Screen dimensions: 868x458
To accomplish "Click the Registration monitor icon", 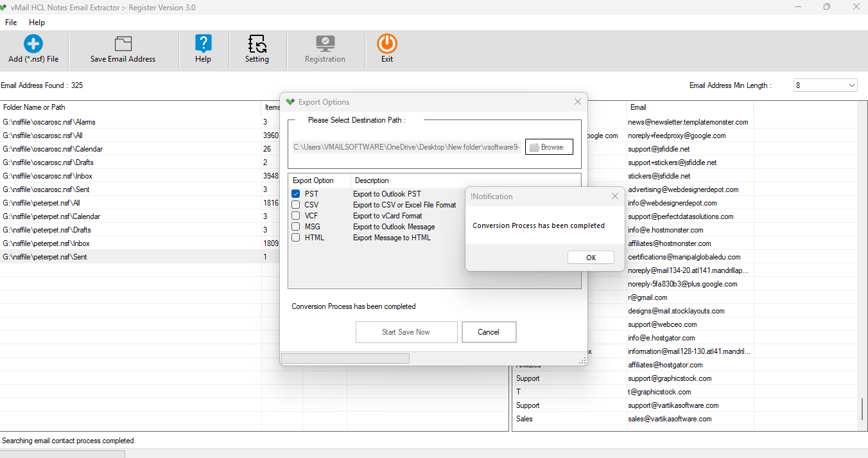I will [325, 44].
